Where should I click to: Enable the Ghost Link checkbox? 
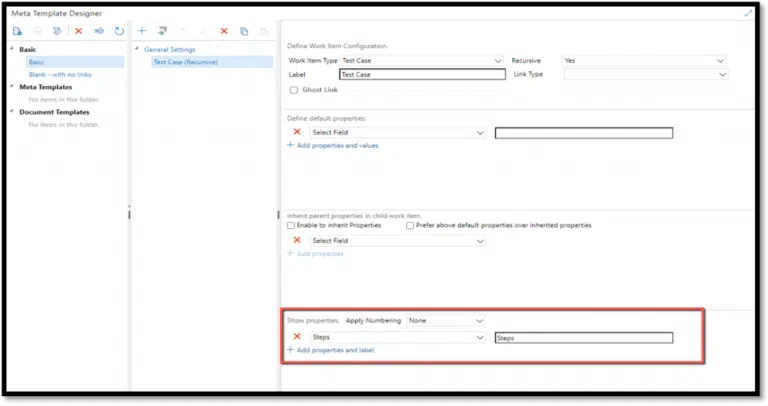point(293,90)
